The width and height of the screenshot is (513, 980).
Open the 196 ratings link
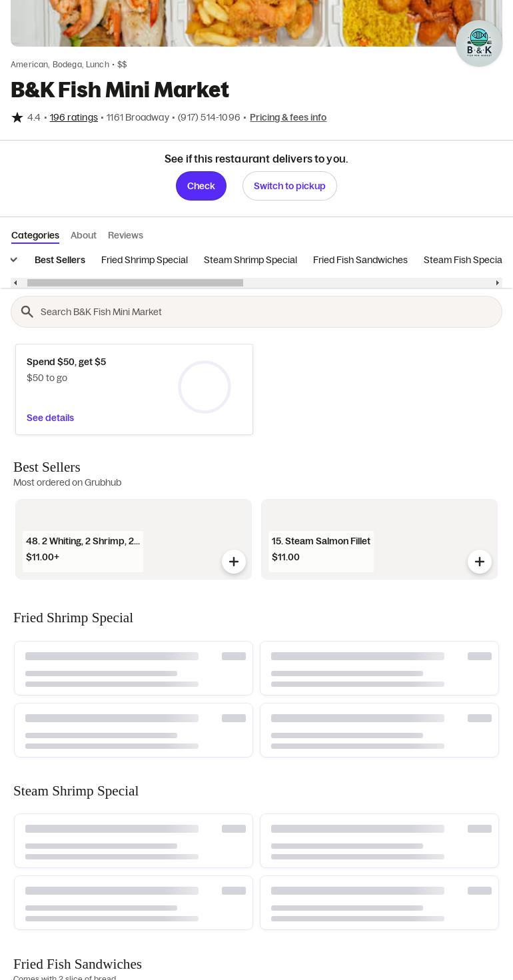coord(74,117)
